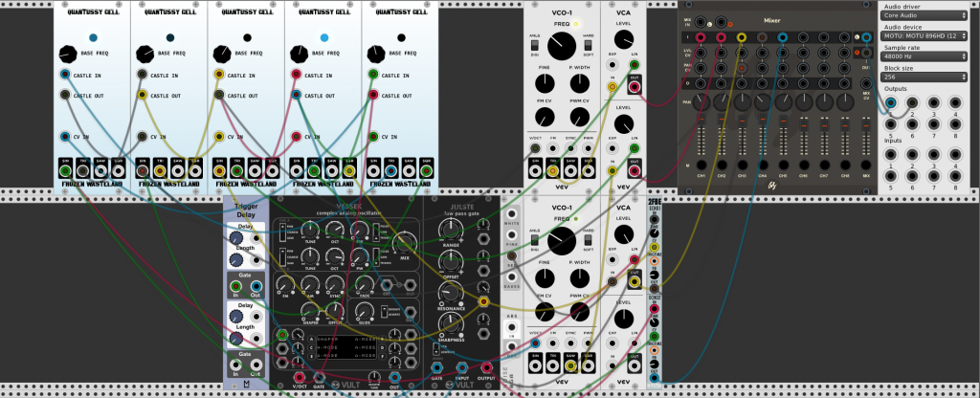Screen dimensions: 980x398
Task: Click the Julste GATE jack
Action: (x=436, y=367)
